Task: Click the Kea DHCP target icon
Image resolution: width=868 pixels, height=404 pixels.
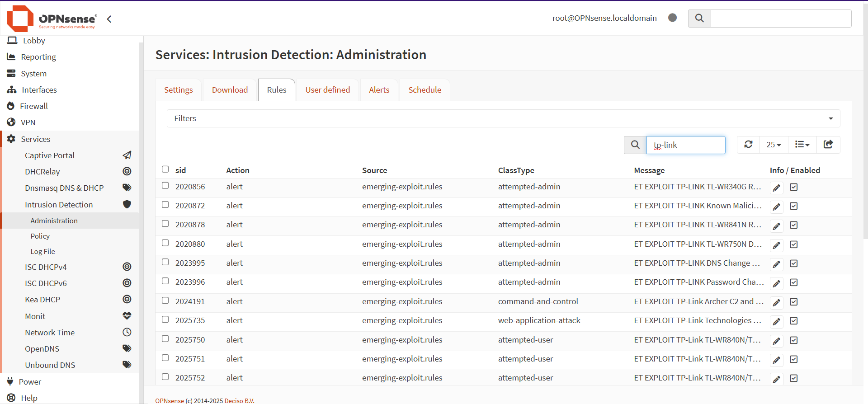Action: click(127, 299)
